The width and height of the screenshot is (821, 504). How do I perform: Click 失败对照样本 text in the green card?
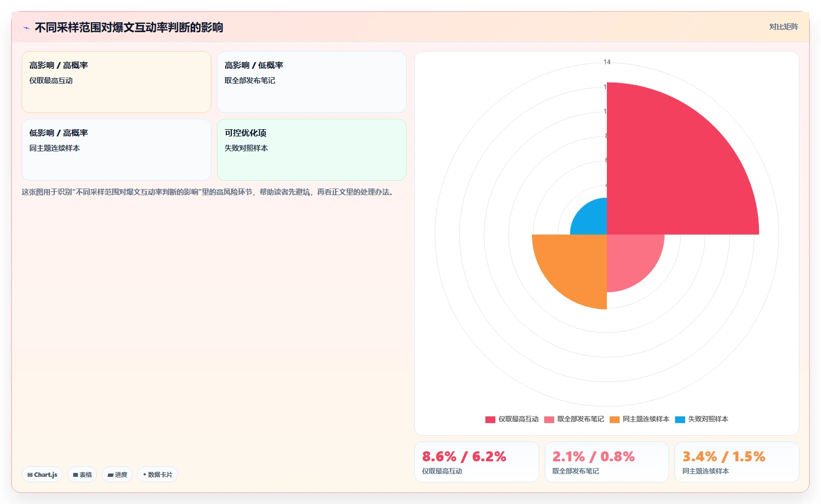click(x=246, y=148)
